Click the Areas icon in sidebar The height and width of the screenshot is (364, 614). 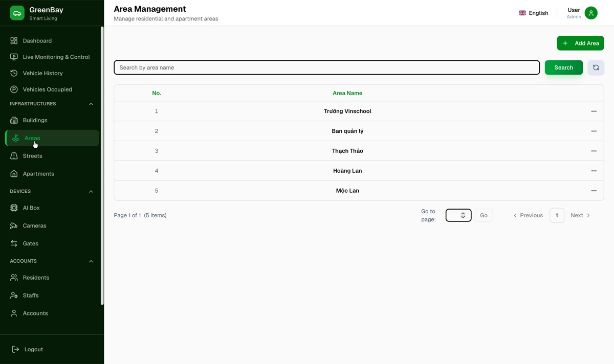[x=16, y=138]
